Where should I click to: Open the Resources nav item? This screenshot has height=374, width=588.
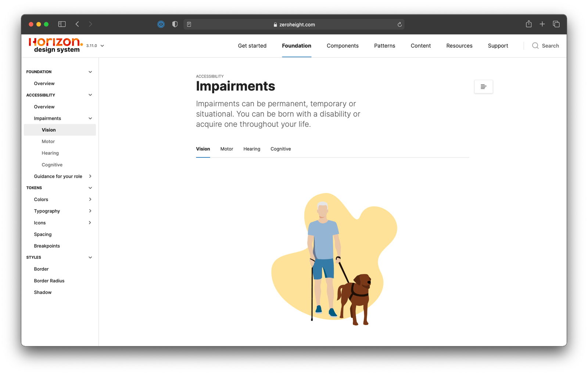[459, 46]
